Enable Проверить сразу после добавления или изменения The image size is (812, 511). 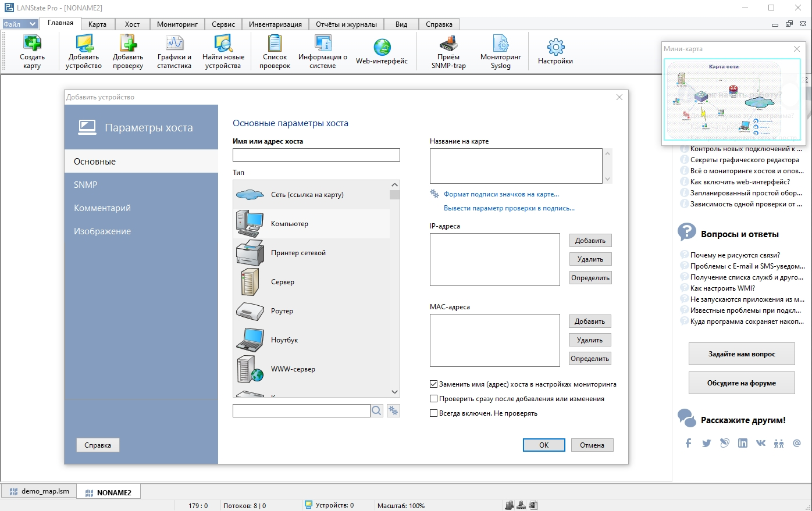(x=433, y=399)
